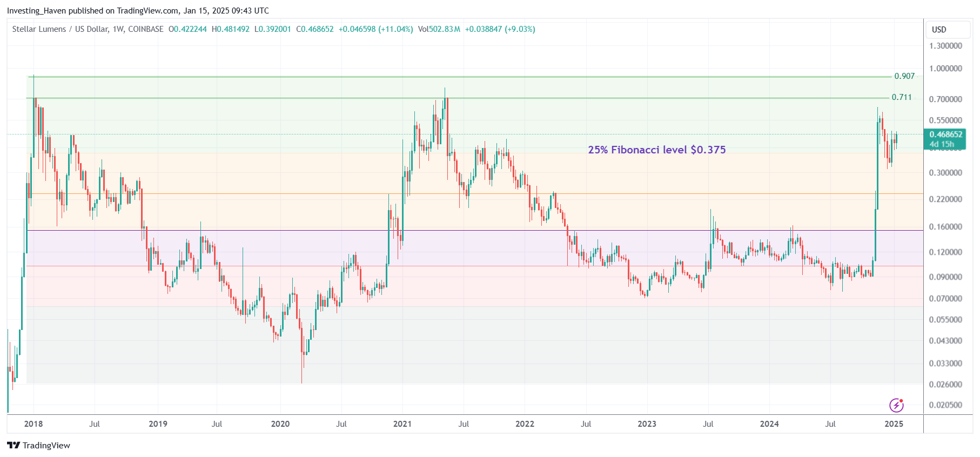
Task: Click the +0.046598 (+11.04%) change value
Action: click(376, 29)
